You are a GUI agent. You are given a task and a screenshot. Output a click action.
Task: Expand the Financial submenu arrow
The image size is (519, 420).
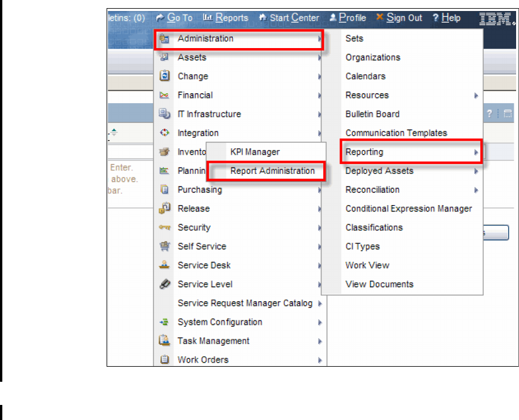pos(320,96)
